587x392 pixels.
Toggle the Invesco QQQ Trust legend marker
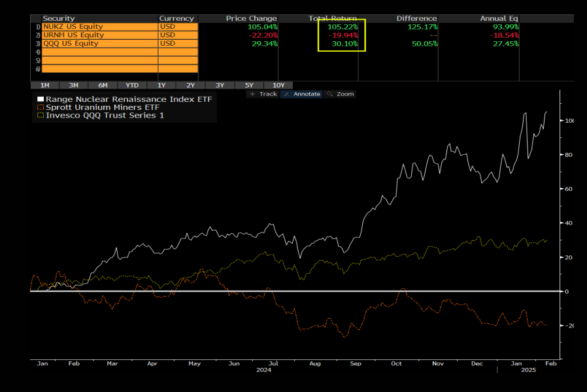tap(39, 116)
